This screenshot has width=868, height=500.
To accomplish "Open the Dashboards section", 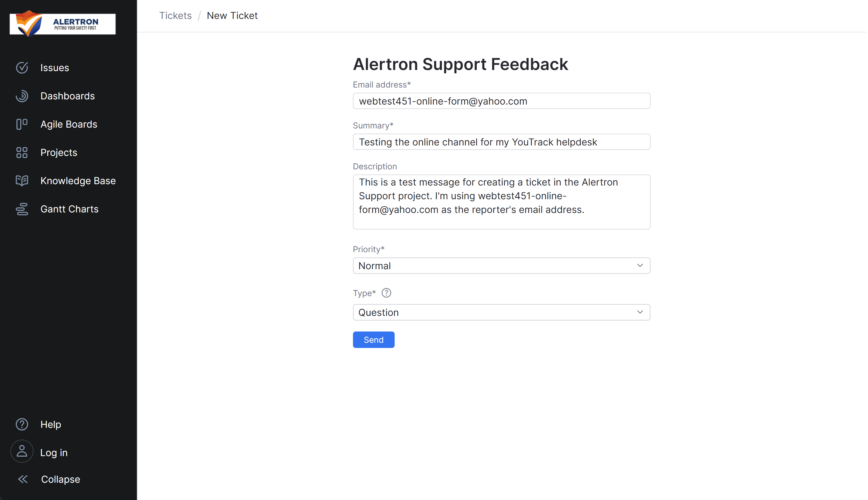I will tap(67, 96).
